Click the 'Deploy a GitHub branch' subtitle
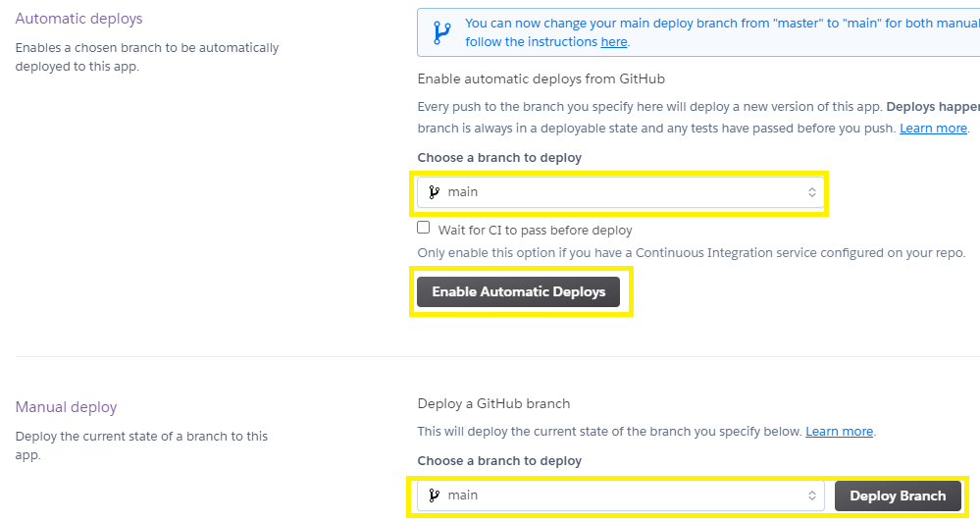980x522 pixels. point(493,404)
